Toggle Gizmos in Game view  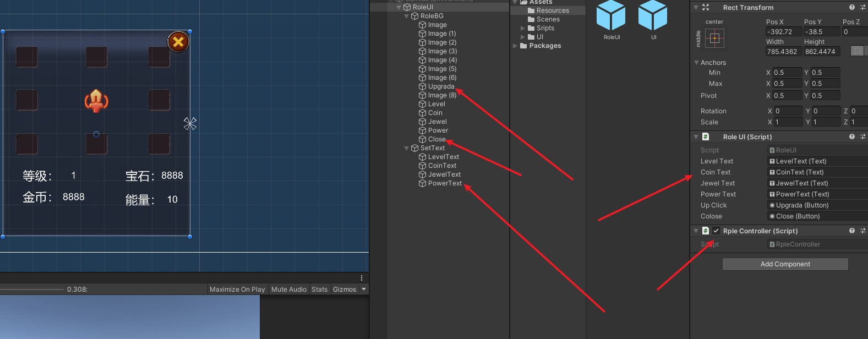[345, 289]
